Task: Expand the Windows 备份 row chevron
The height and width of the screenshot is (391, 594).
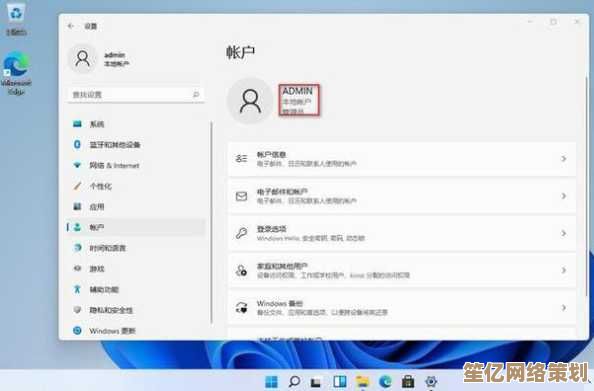Action: (564, 307)
